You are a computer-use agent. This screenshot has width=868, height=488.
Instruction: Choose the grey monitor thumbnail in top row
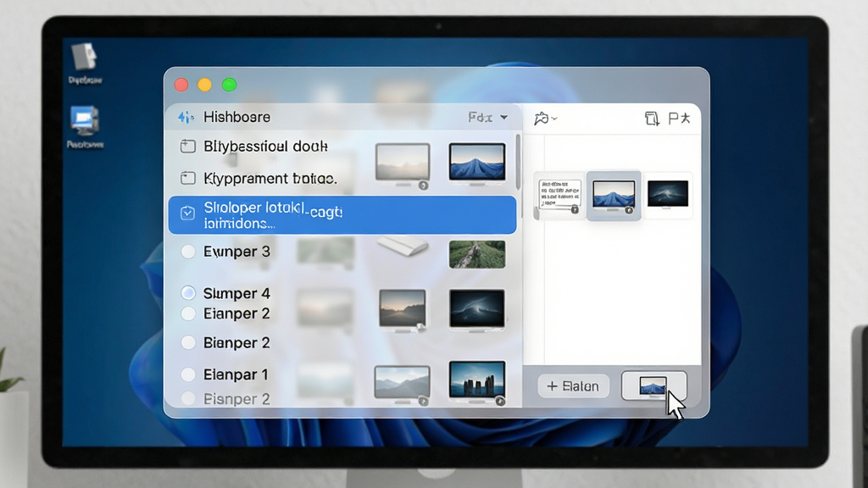[403, 165]
